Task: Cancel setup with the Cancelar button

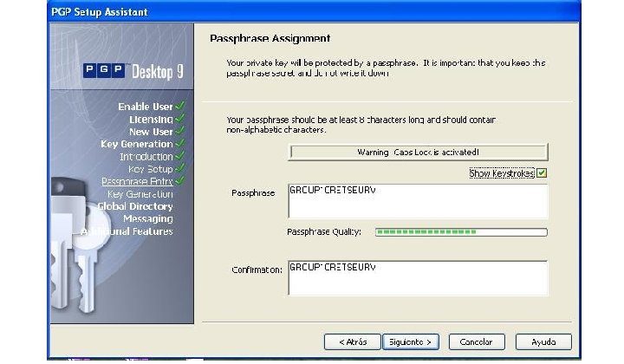Action: click(477, 341)
